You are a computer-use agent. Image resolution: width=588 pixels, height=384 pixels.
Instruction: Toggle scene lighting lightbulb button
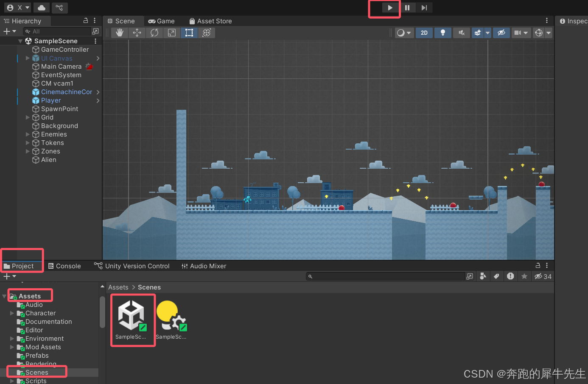click(443, 33)
